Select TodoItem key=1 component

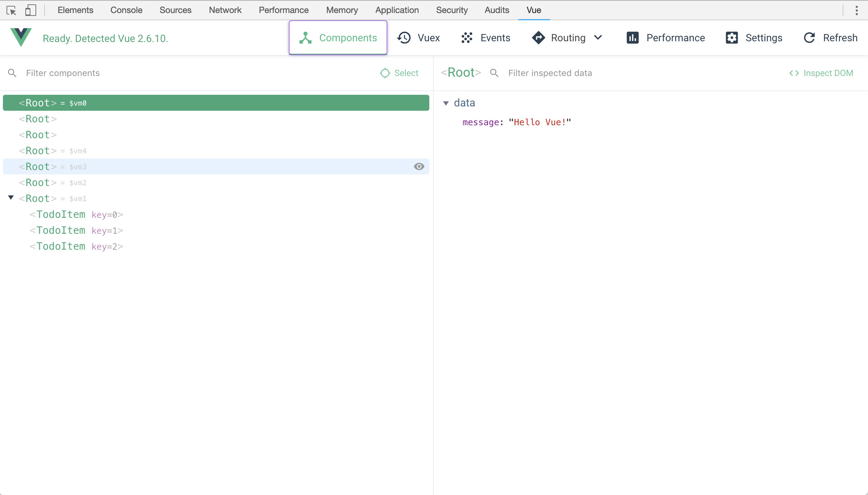tap(216, 230)
